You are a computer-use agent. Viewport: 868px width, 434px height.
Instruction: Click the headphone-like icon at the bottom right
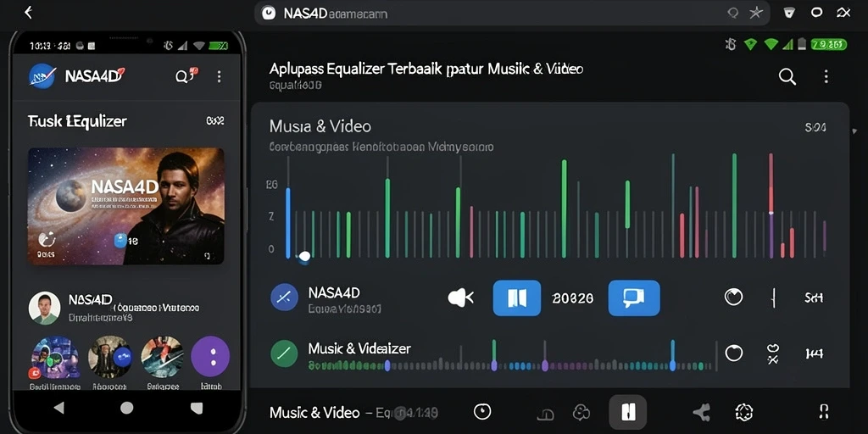pyautogui.click(x=823, y=412)
